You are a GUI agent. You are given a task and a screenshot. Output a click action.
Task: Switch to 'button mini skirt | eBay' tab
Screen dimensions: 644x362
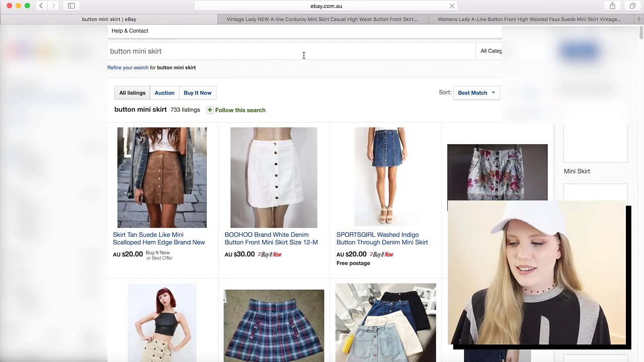109,19
